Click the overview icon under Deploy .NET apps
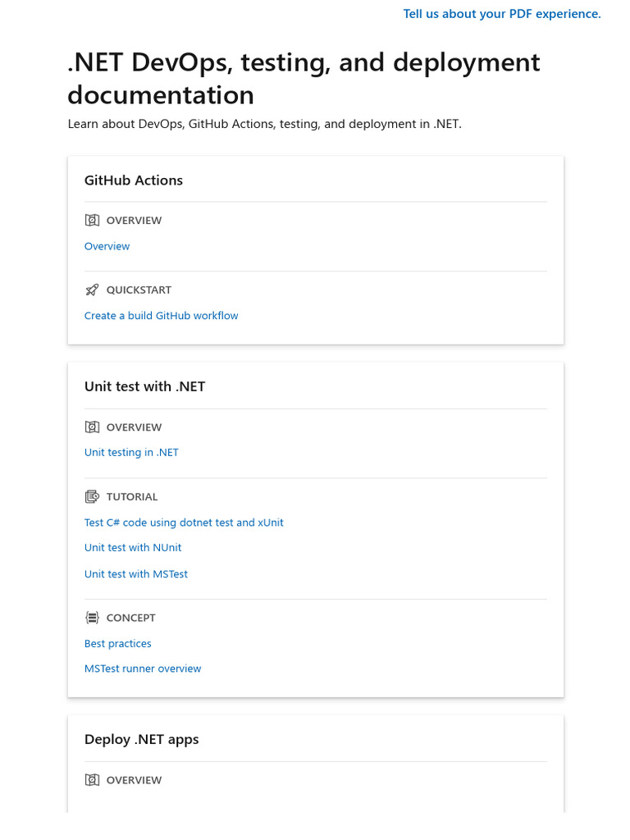630x840 pixels. 92,780
